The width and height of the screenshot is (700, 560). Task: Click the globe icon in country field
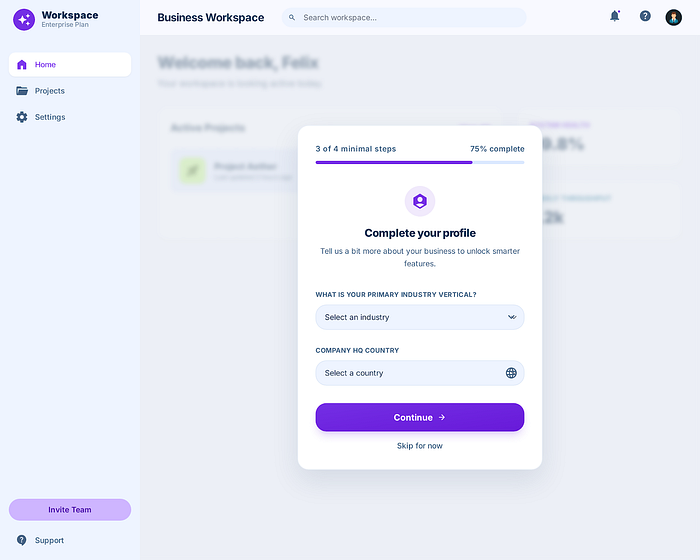(x=511, y=373)
